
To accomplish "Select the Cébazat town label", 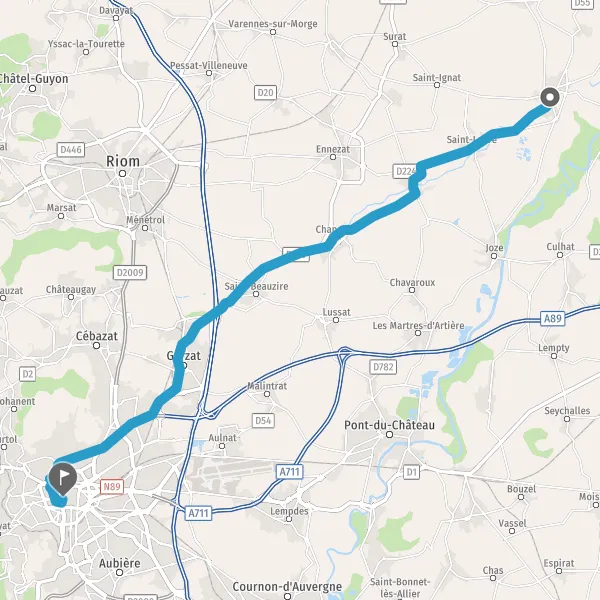I will pos(97,336).
